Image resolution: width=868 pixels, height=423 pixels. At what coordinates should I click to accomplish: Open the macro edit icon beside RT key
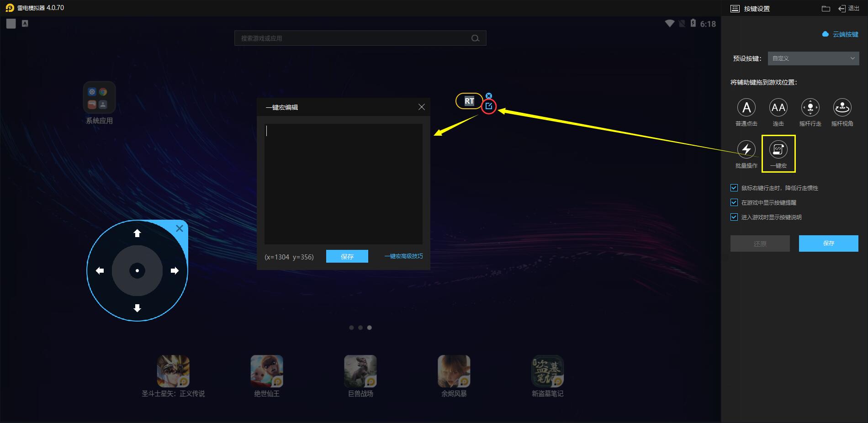(x=489, y=106)
